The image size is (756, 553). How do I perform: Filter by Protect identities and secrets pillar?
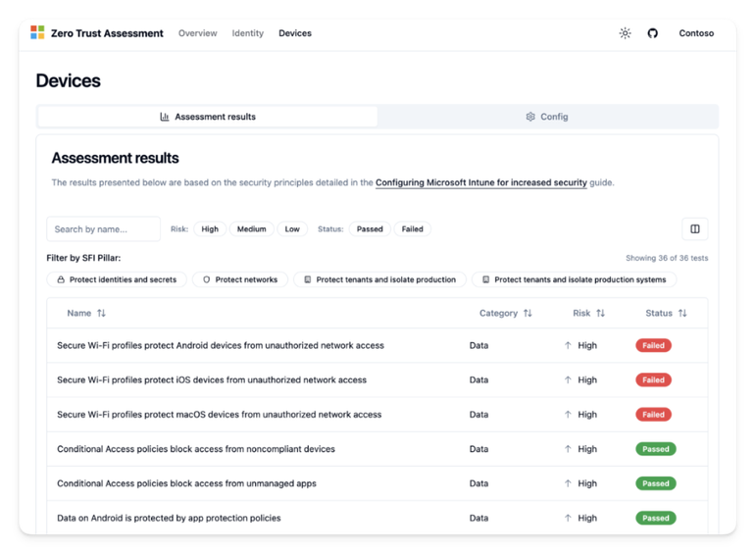pos(117,279)
